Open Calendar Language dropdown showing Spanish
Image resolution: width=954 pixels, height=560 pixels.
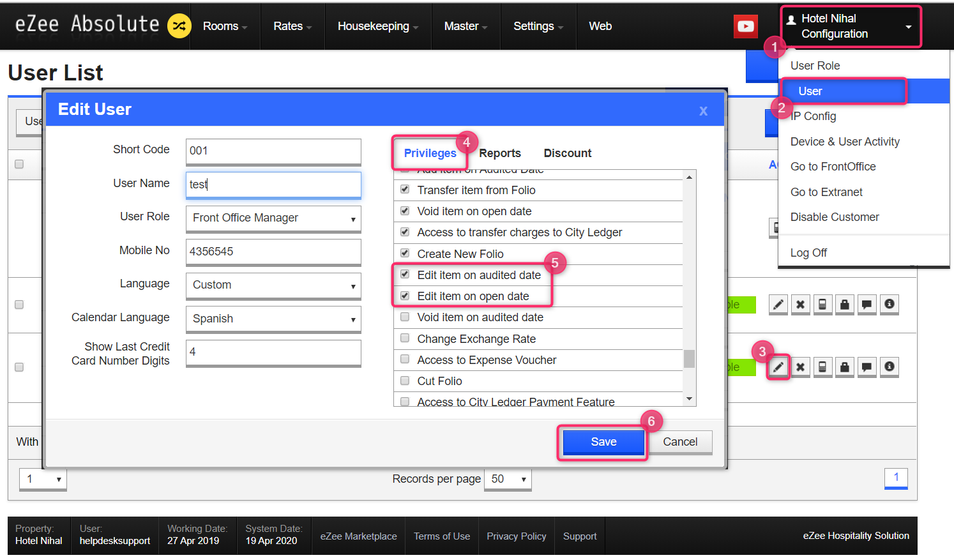[273, 319]
